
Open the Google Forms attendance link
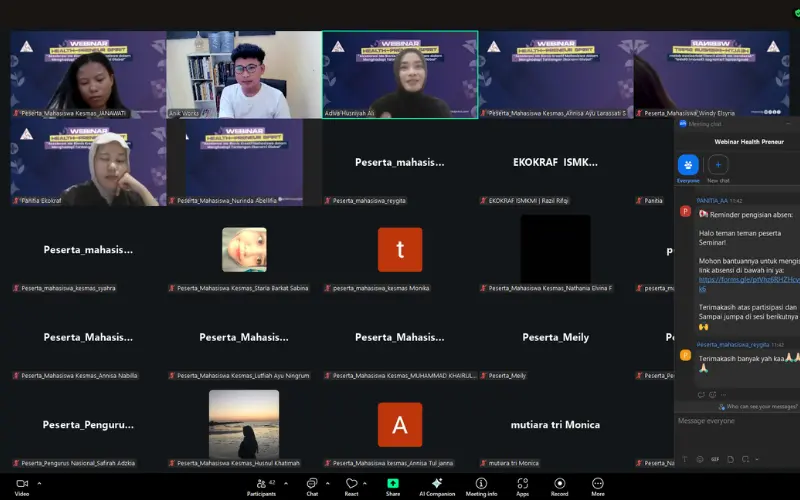tap(748, 284)
